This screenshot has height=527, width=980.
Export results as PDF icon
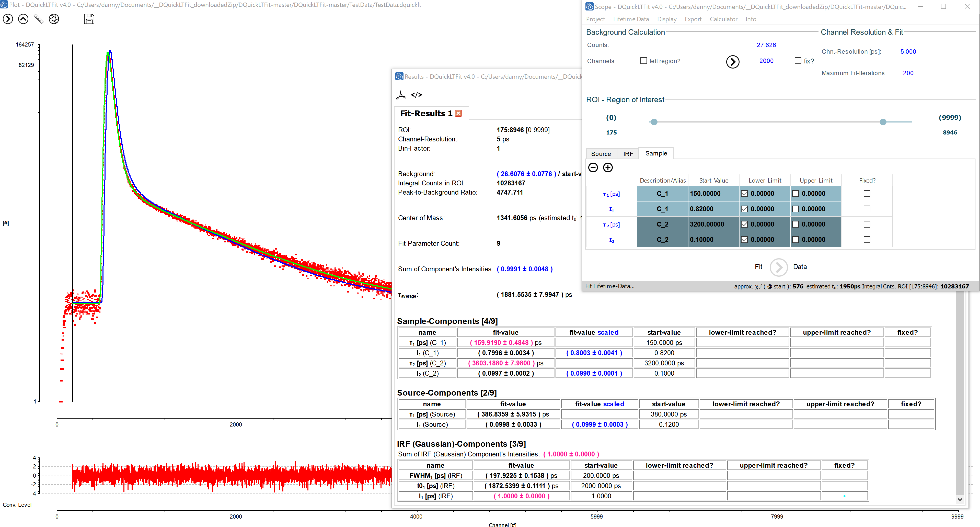coord(401,95)
